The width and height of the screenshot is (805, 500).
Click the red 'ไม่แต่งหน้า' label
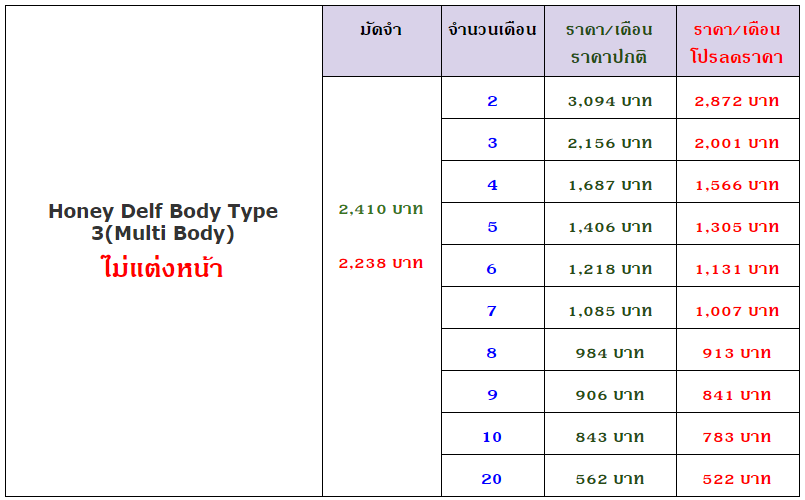(163, 267)
